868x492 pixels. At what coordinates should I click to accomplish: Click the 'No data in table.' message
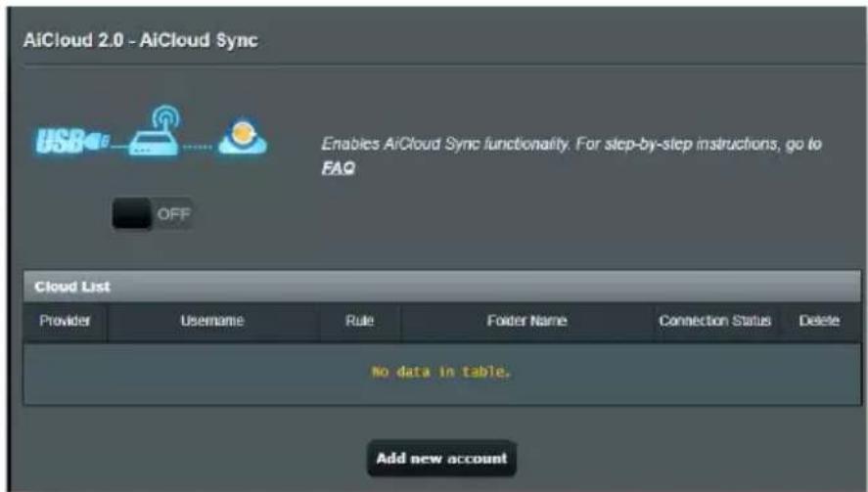click(x=441, y=372)
